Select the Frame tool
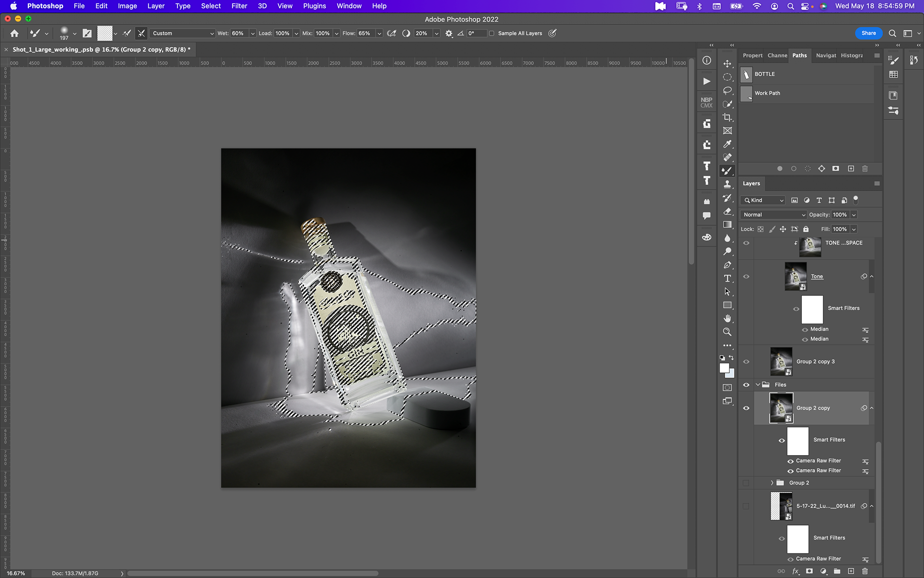 [727, 131]
